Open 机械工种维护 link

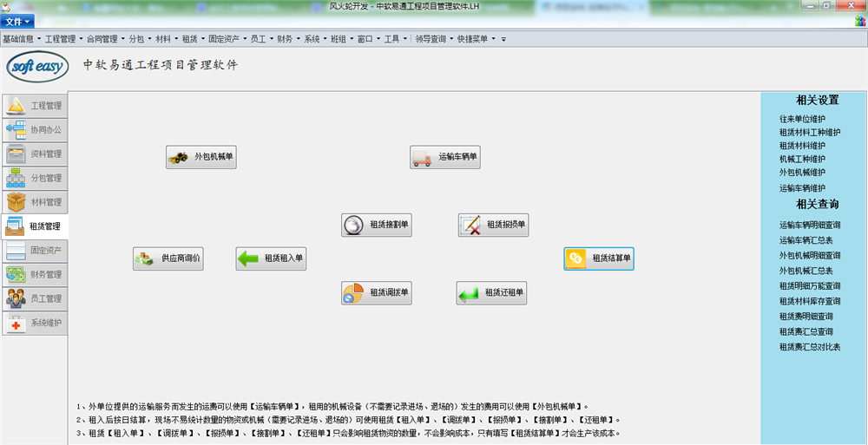(x=802, y=159)
